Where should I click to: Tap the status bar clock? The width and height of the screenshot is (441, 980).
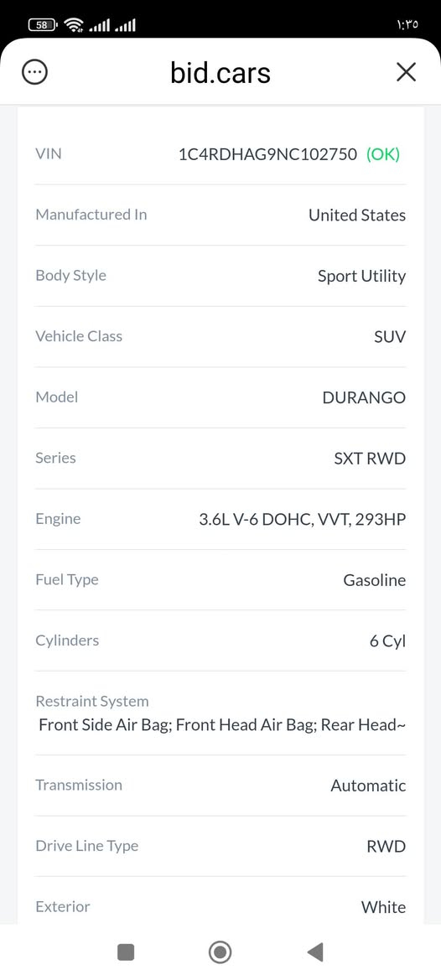407,25
